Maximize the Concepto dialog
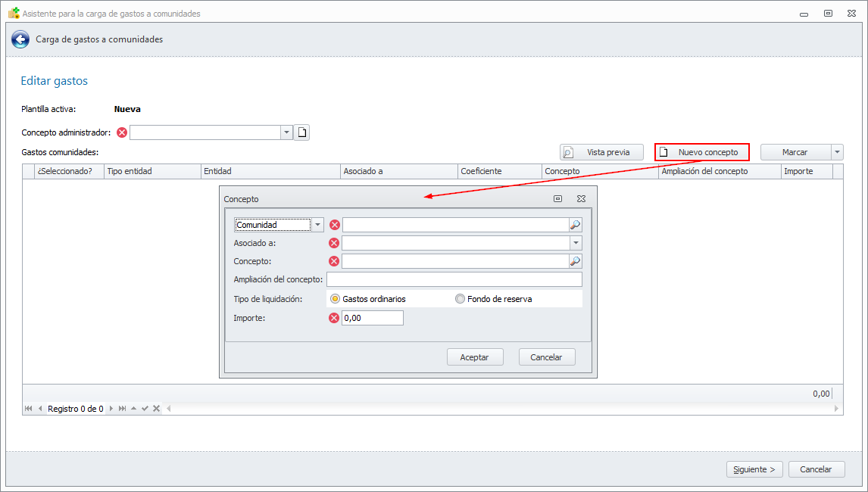Image resolution: width=868 pixels, height=492 pixels. click(558, 198)
